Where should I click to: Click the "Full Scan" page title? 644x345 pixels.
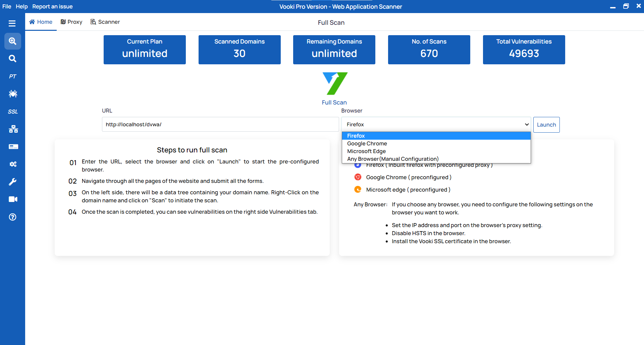[331, 22]
